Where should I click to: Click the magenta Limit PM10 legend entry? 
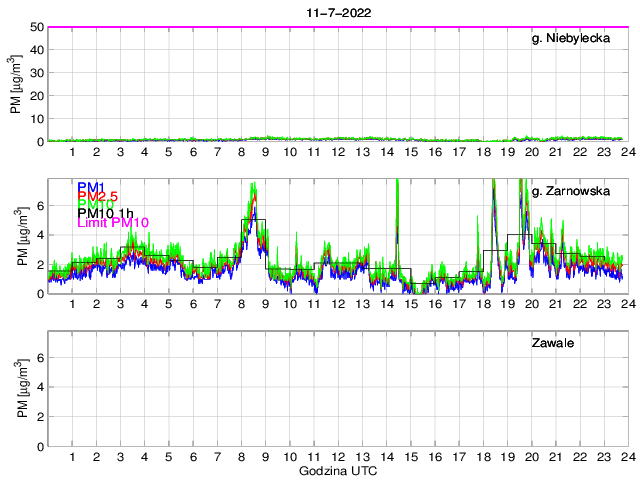112,223
